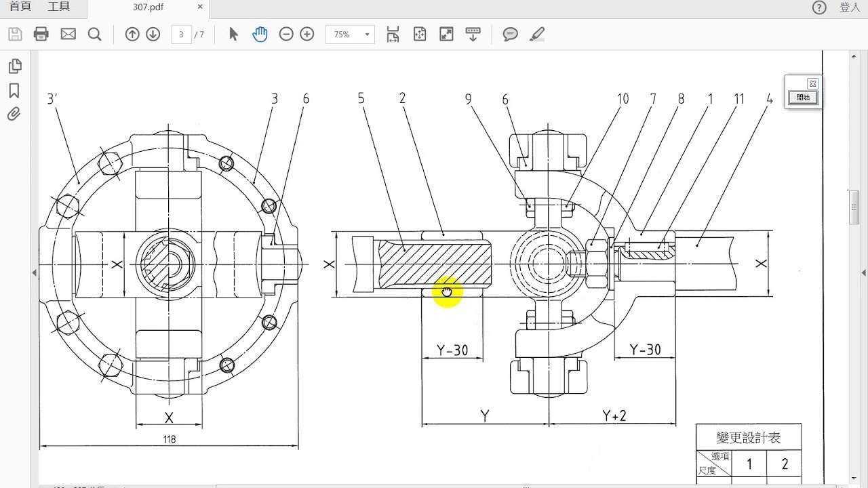The image size is (868, 488).
Task: Close the small floating panel
Action: [x=812, y=83]
